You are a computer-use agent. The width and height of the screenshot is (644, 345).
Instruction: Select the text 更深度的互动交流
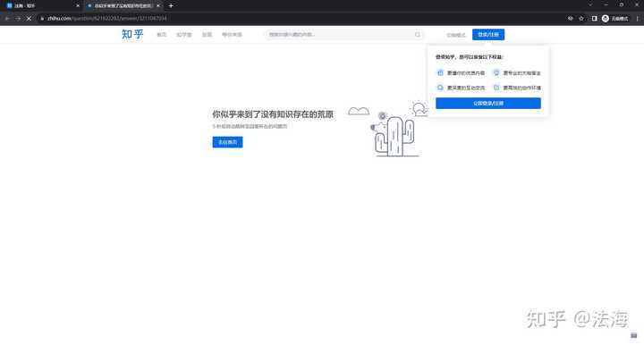point(466,88)
